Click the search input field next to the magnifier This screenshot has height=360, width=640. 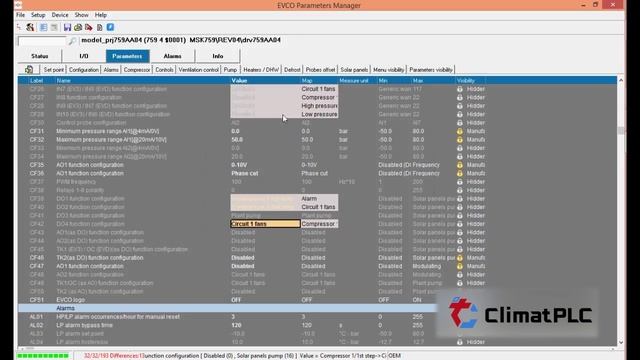point(42,41)
